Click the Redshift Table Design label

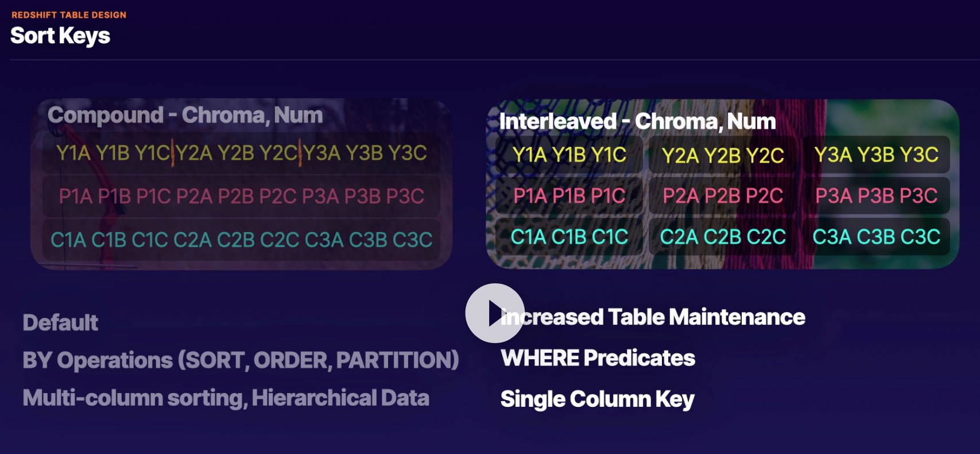69,15
